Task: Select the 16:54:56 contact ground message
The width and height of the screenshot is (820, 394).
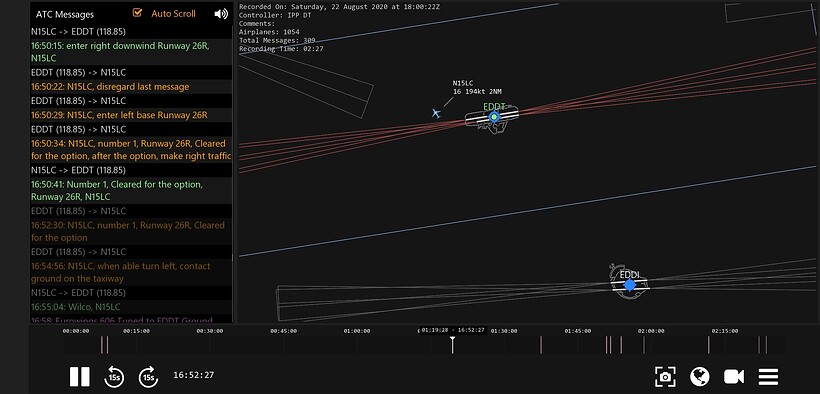Action: pyautogui.click(x=131, y=272)
